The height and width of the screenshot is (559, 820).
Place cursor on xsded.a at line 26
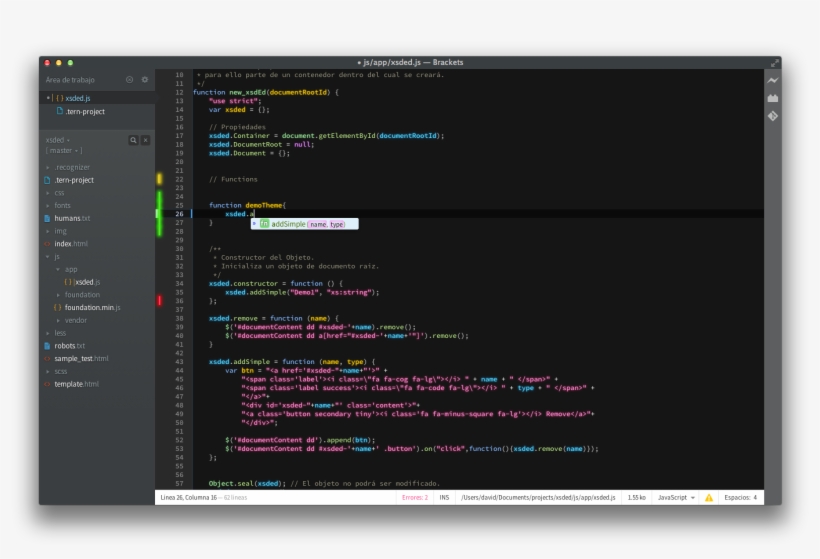click(x=239, y=214)
